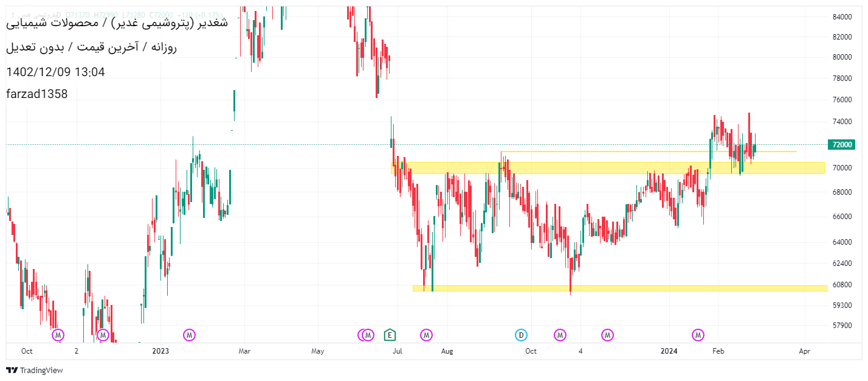Click the green E earnings marker
This screenshot has height=381, width=868.
click(x=390, y=335)
